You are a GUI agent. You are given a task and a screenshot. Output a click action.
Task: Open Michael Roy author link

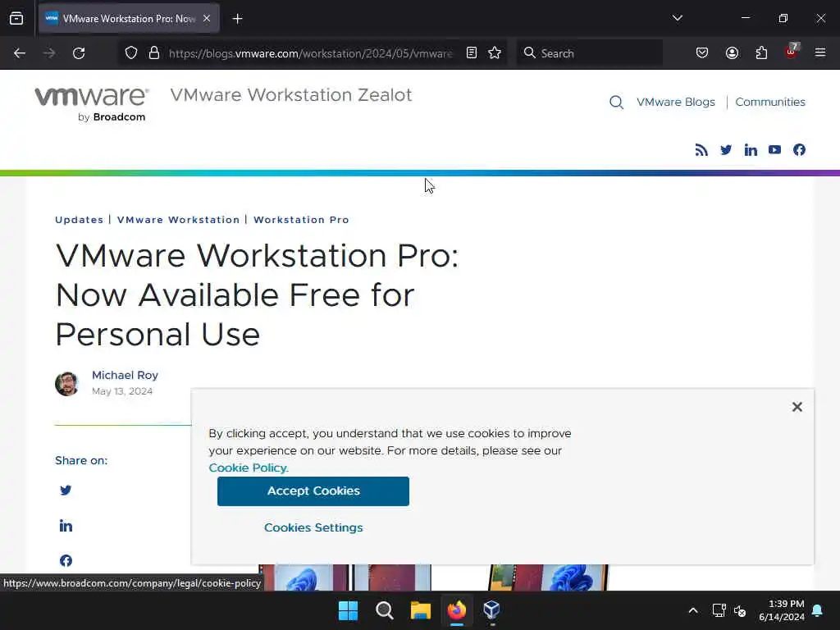pyautogui.click(x=125, y=375)
